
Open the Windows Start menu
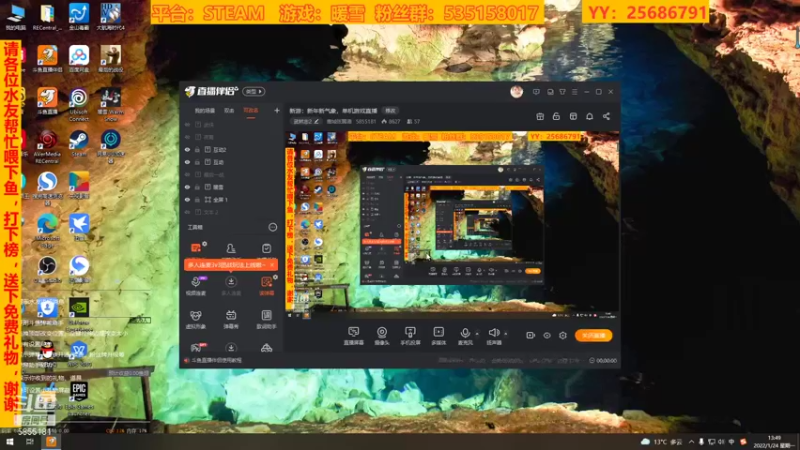click(x=10, y=442)
